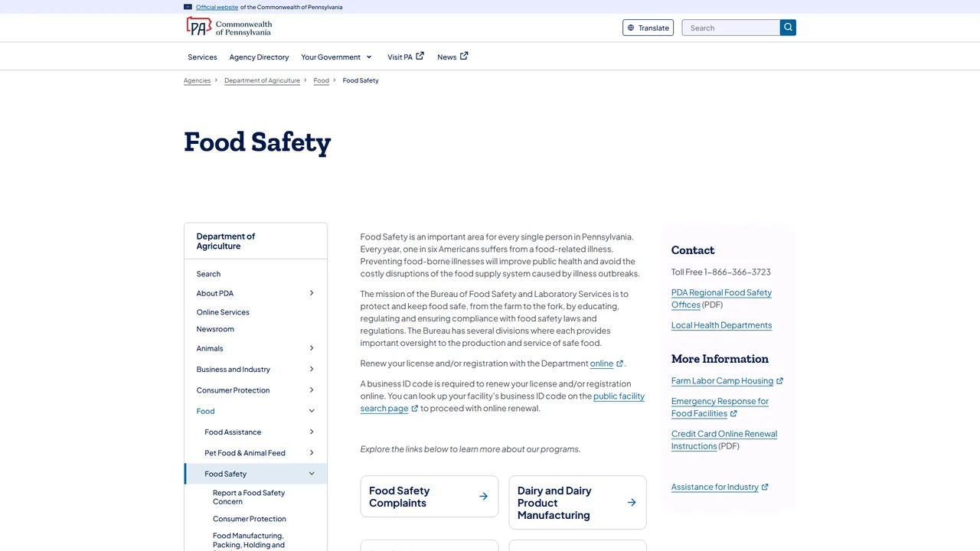
Task: Click the arrow on Food Safety Complaints card
Action: [x=483, y=497]
